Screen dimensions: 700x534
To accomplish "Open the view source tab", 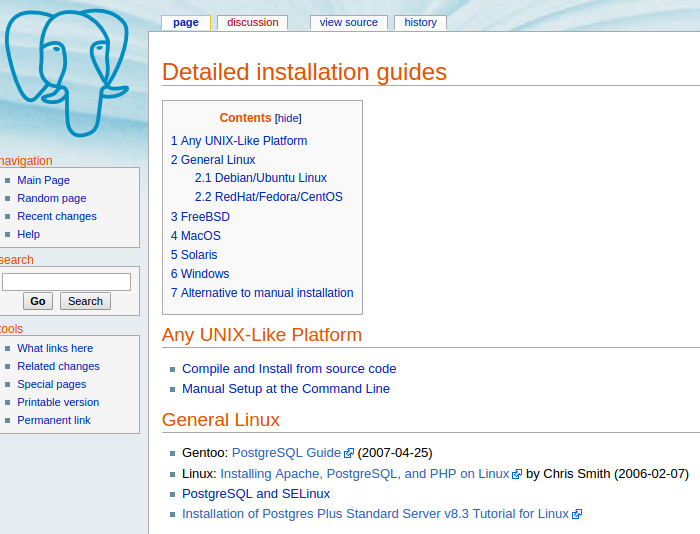I will click(x=349, y=22).
